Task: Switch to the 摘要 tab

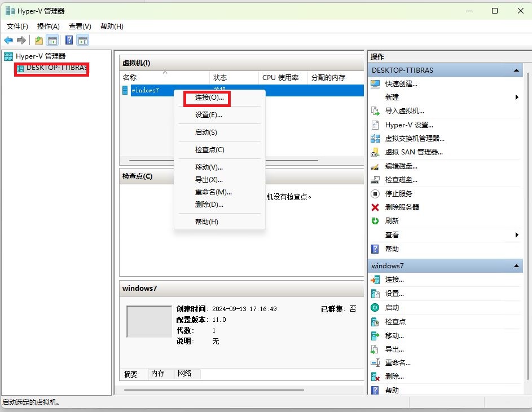Action: [x=131, y=374]
